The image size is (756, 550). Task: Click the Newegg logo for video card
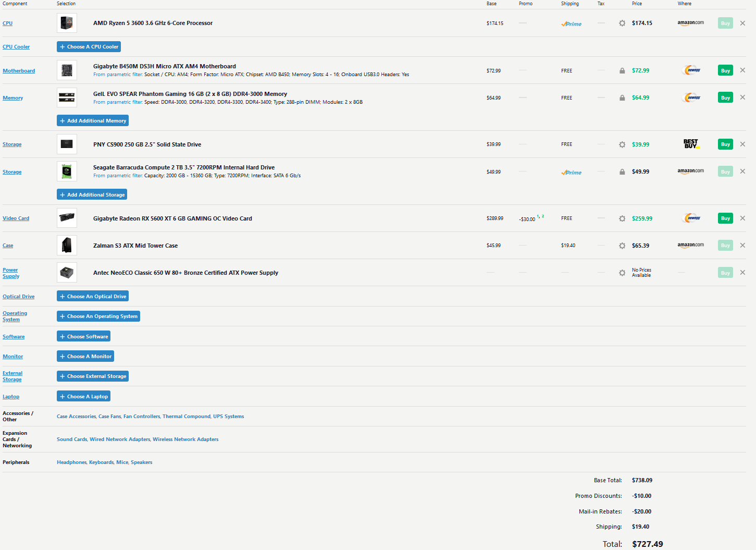(692, 218)
